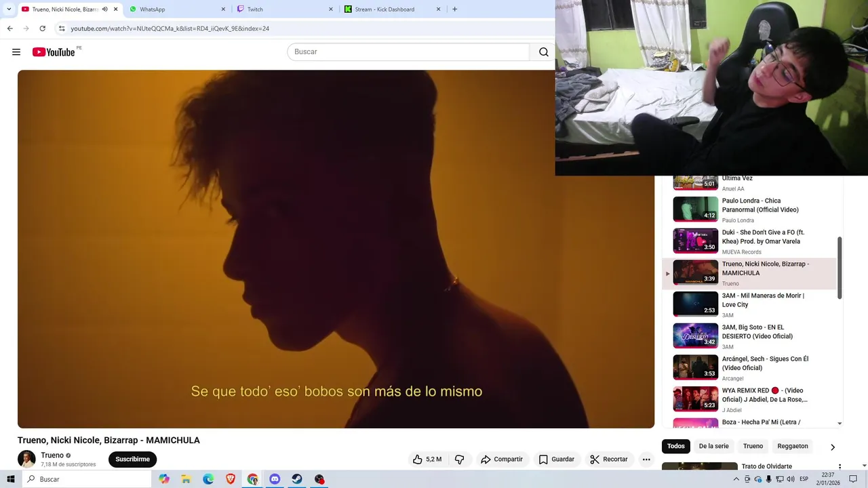Open Brave browser from taskbar
Viewport: 868px width, 488px height.
231,479
